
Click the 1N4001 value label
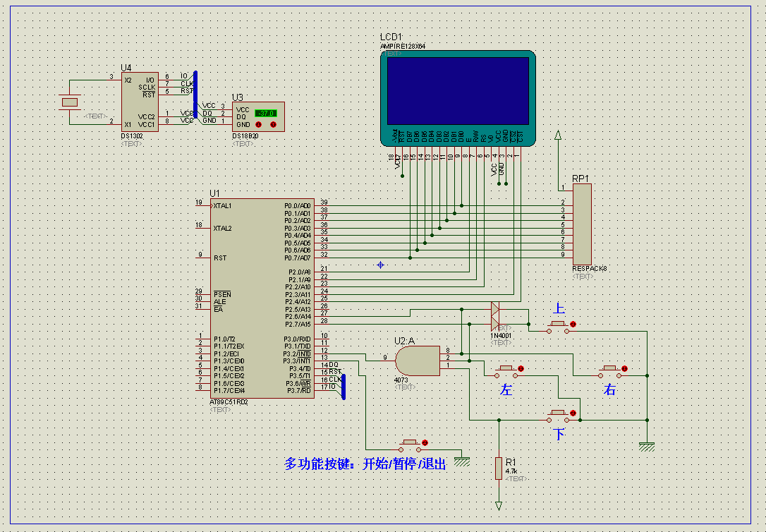pyautogui.click(x=501, y=336)
